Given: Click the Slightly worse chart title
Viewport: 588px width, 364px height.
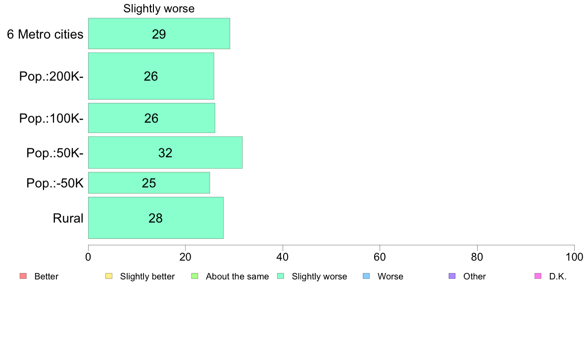Looking at the screenshot, I should (x=159, y=8).
